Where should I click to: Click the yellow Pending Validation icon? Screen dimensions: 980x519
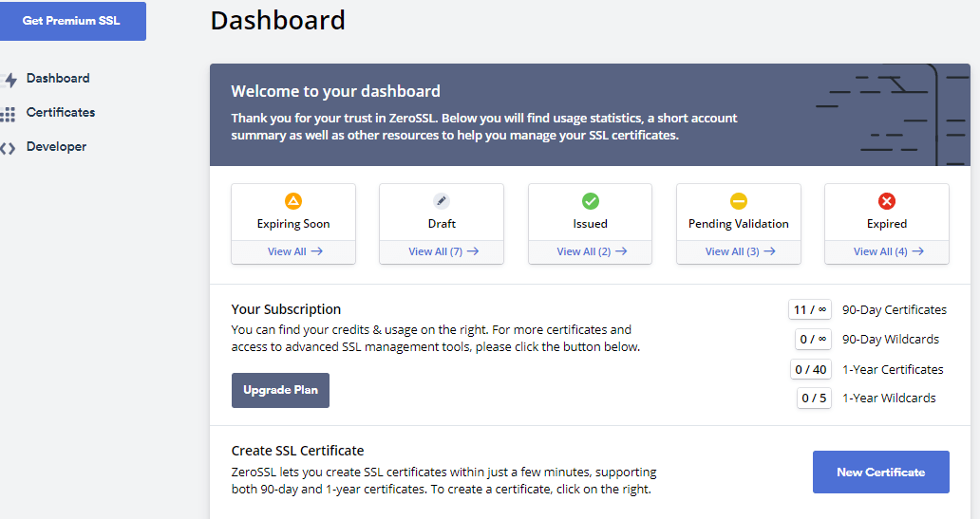coord(739,201)
